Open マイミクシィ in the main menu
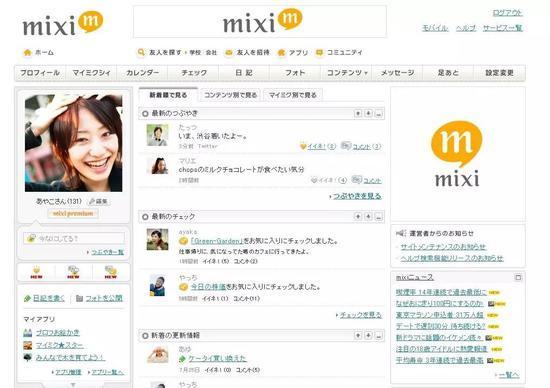 [91, 73]
